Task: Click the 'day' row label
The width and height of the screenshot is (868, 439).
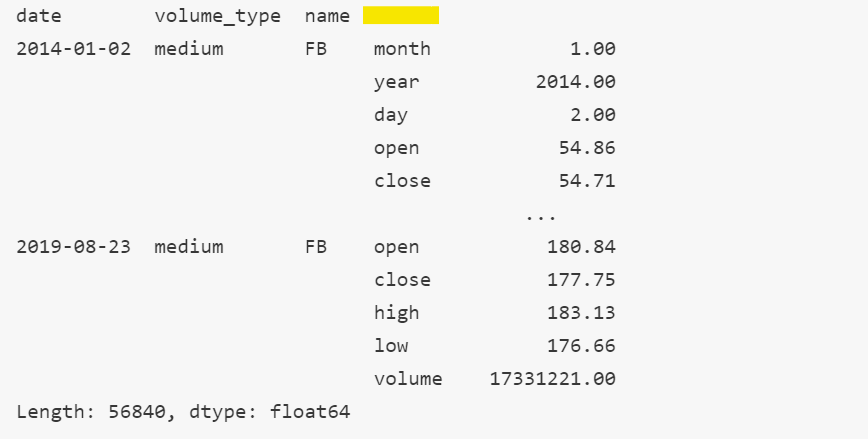Action: pyautogui.click(x=391, y=115)
